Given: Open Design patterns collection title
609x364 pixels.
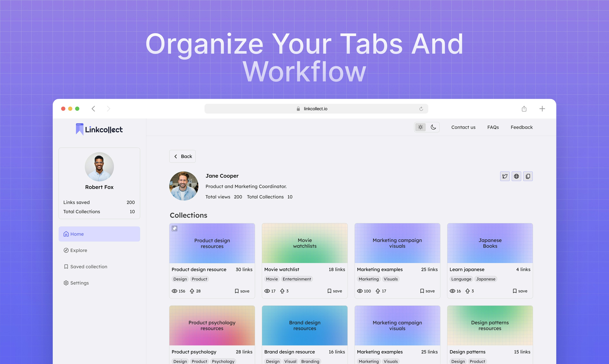Looking at the screenshot, I should [x=468, y=352].
